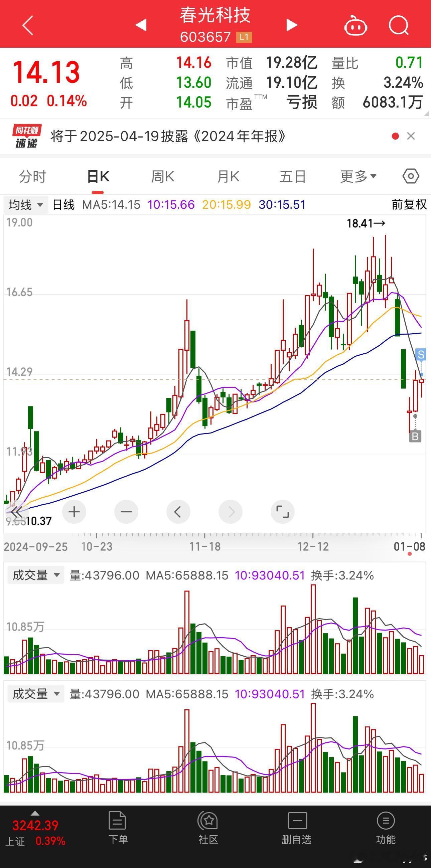This screenshot has width=431, height=868.
Task: Tap the MA5:14.15 value in the 日线 legend
Action: click(111, 204)
